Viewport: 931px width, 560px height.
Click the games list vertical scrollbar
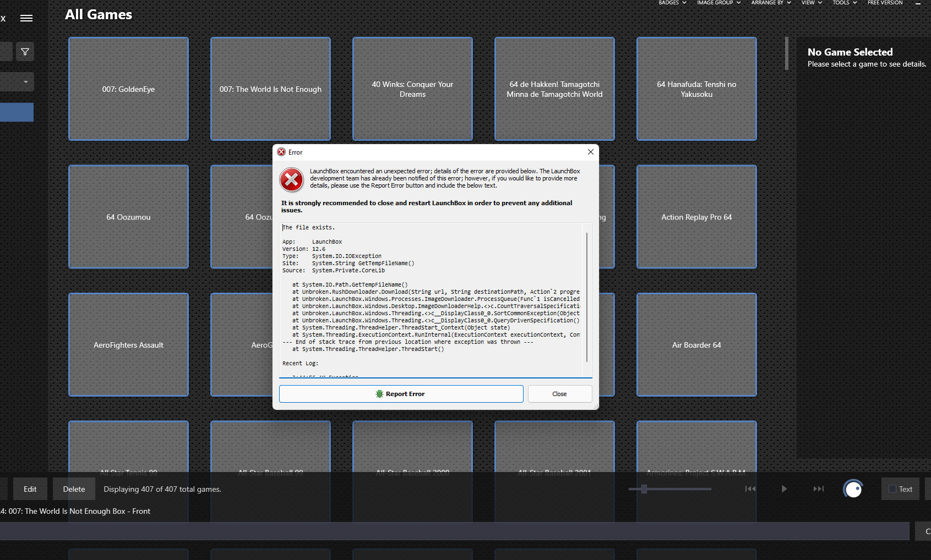787,53
